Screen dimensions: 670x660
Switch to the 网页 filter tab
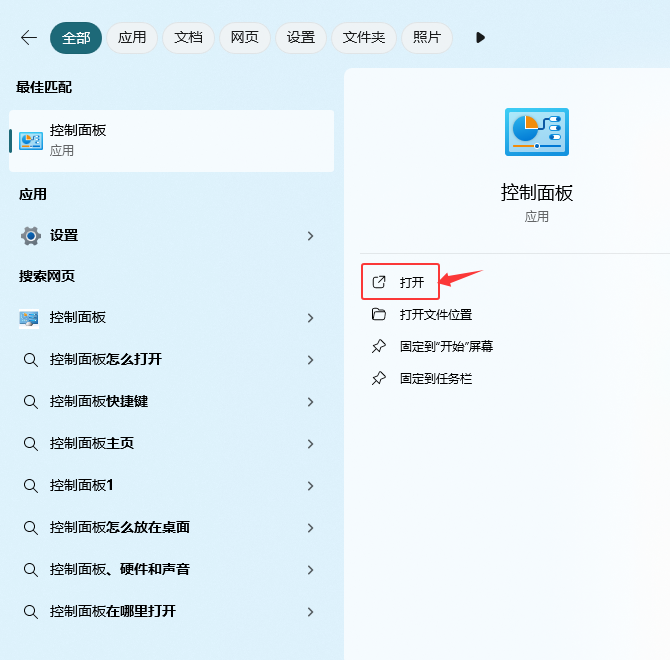[245, 38]
